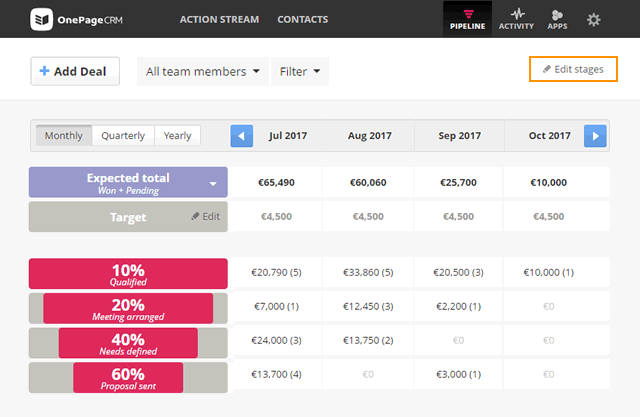Select the 60% Proposal sent stage bar

pos(128,378)
